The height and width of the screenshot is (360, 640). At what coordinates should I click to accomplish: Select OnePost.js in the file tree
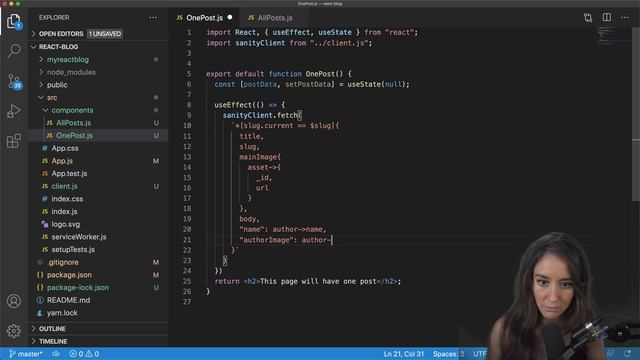[x=98, y=136]
